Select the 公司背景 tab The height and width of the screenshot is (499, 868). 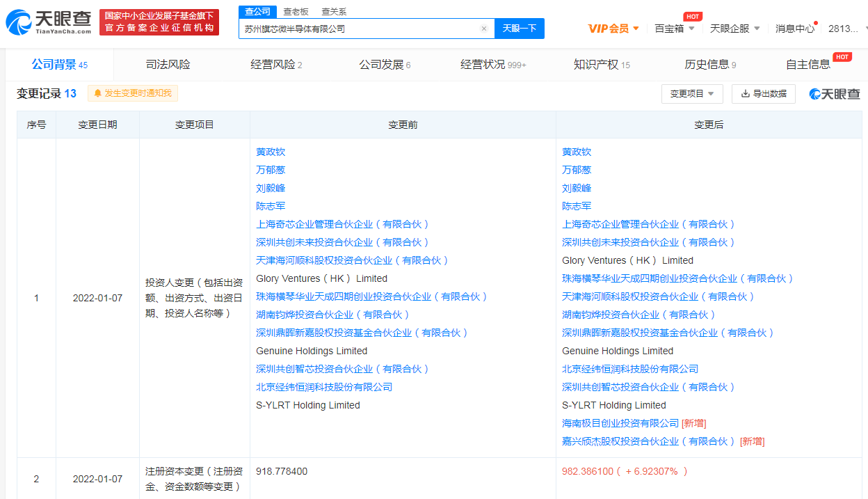click(59, 65)
